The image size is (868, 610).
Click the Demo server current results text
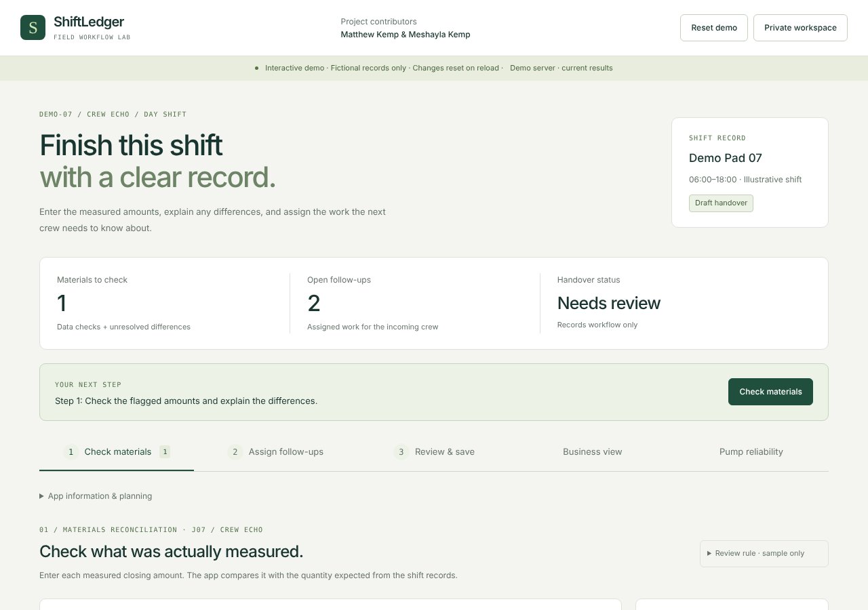pos(561,68)
